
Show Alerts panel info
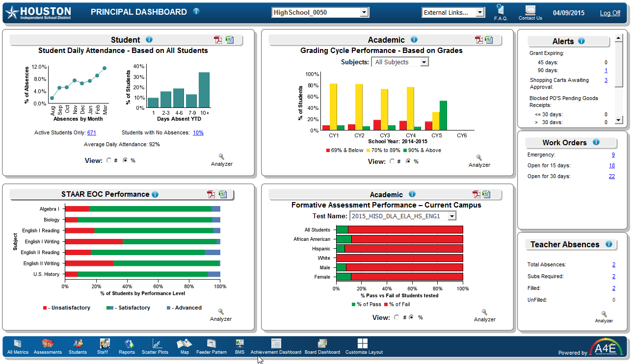[x=581, y=41]
